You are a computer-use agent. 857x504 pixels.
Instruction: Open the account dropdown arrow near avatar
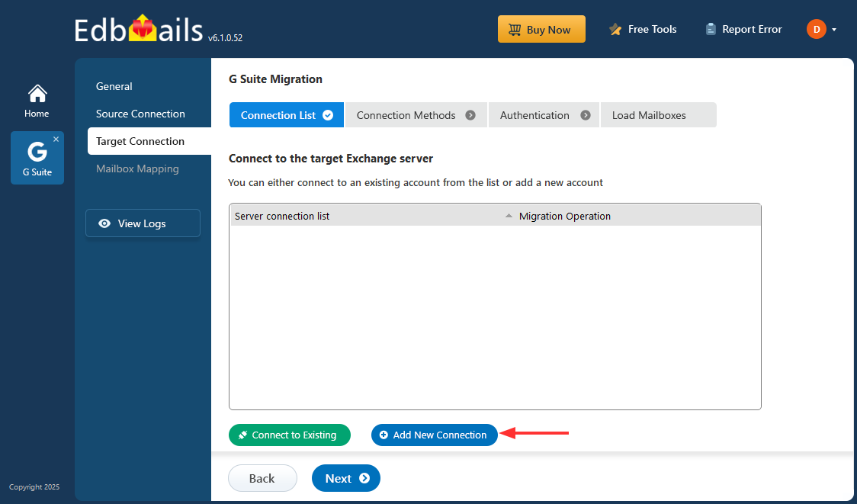tap(835, 28)
